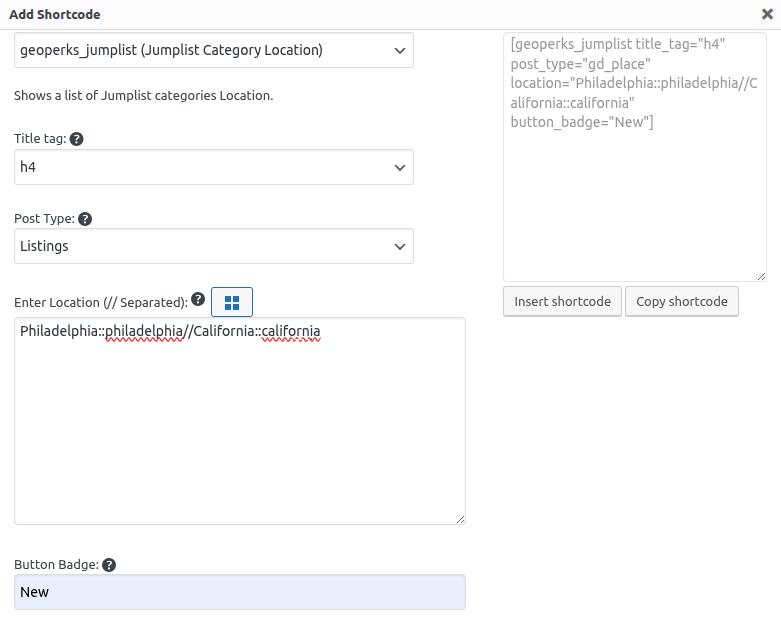Image resolution: width=781 pixels, height=642 pixels.
Task: Click the help icon next to Enter Location
Action: 198,299
